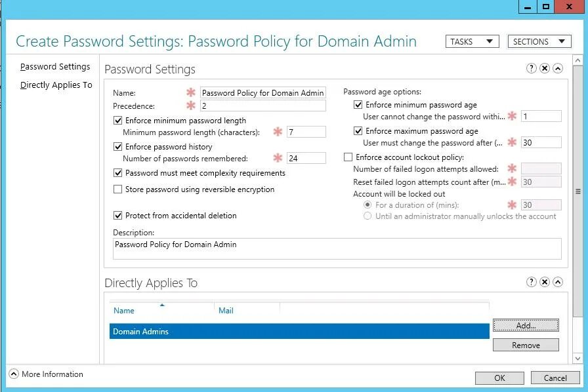Image resolution: width=588 pixels, height=392 pixels.
Task: Click the vertical scrollbar thumb
Action: [577, 191]
